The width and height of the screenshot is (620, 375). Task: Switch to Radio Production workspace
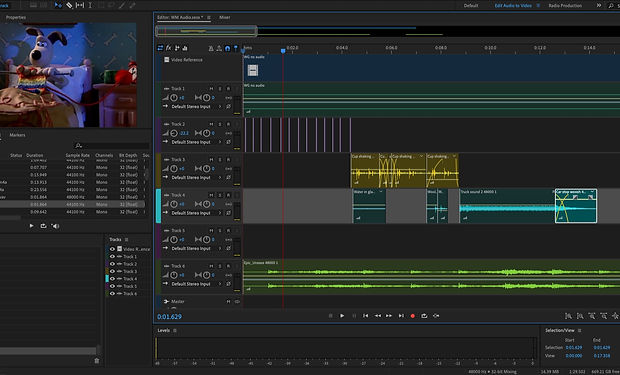point(565,6)
